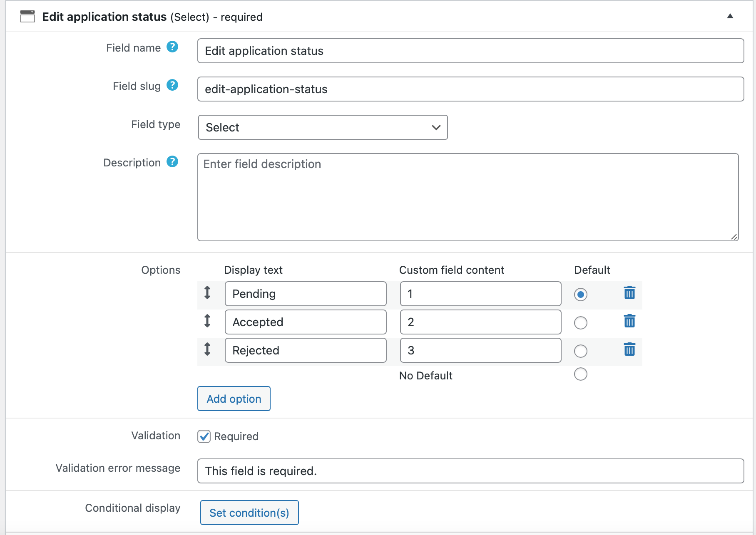Screen dimensions: 756x535
Task: Edit custom field content value 1
Action: pos(480,294)
